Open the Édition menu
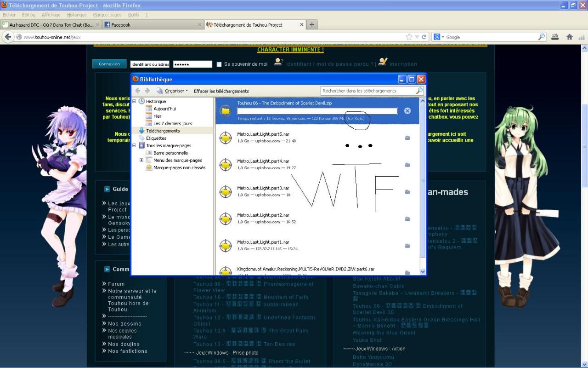Image resolution: width=588 pixels, height=368 pixels. pyautogui.click(x=28, y=15)
